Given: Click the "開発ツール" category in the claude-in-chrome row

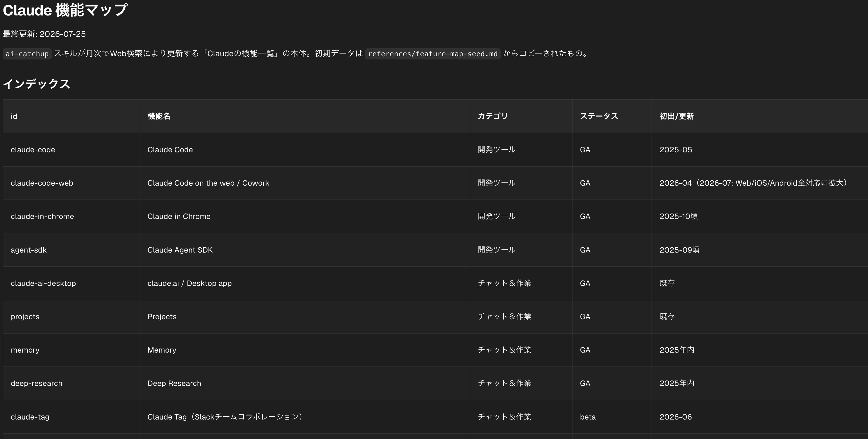Looking at the screenshot, I should (x=497, y=216).
